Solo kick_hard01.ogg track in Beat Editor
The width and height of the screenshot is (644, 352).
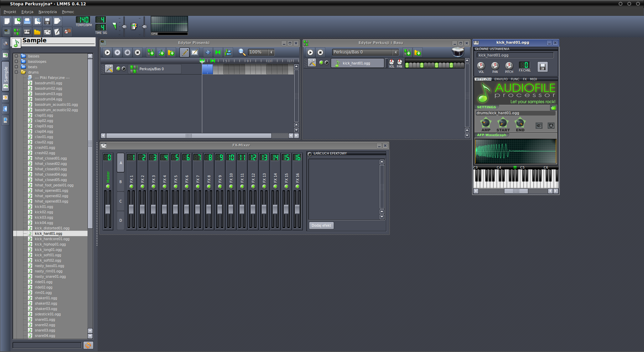click(x=327, y=63)
